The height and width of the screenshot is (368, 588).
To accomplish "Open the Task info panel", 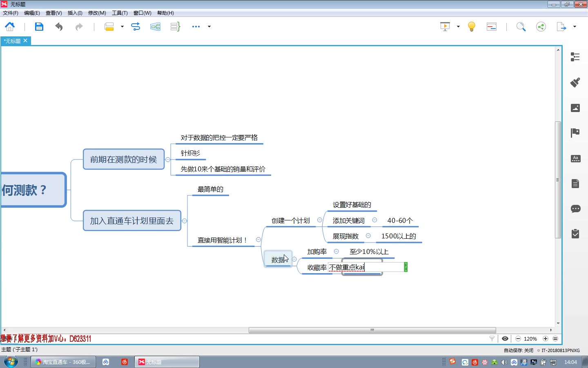I will (x=575, y=233).
